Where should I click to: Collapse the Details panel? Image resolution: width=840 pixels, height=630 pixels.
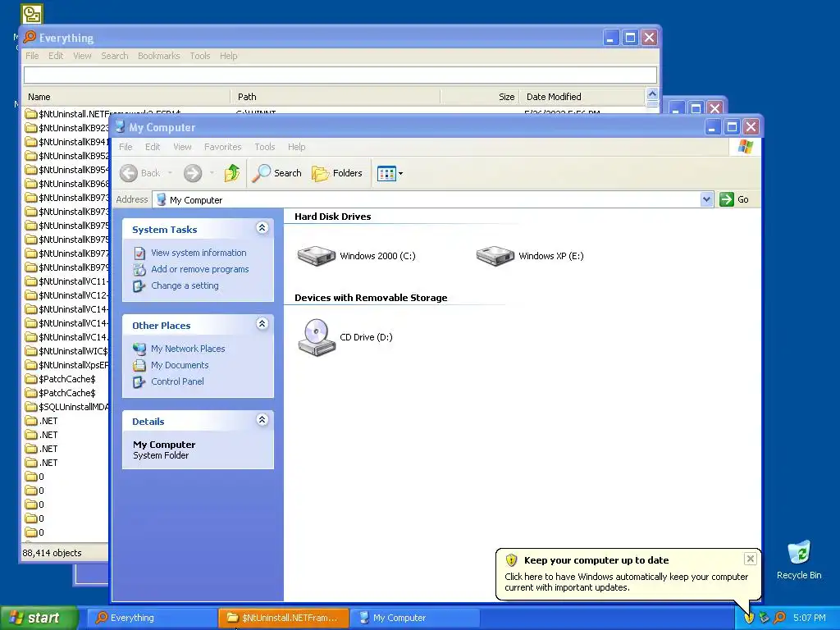pyautogui.click(x=262, y=420)
